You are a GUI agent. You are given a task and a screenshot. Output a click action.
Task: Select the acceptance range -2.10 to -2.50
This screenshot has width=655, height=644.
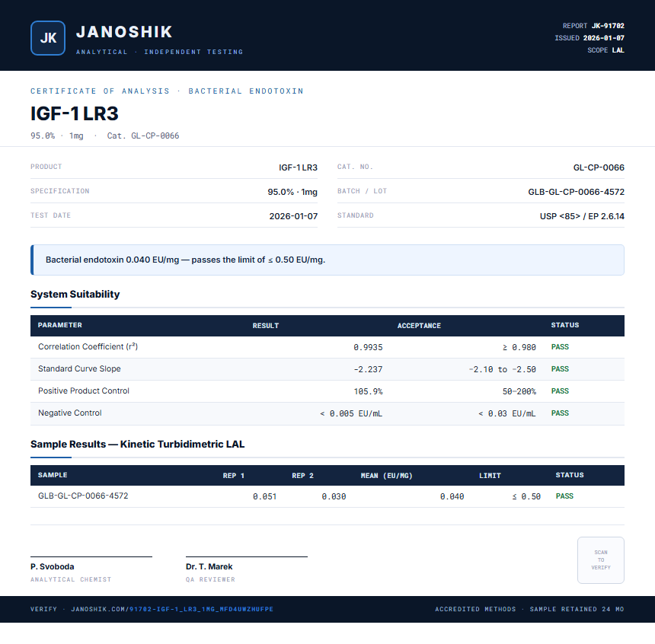(503, 369)
